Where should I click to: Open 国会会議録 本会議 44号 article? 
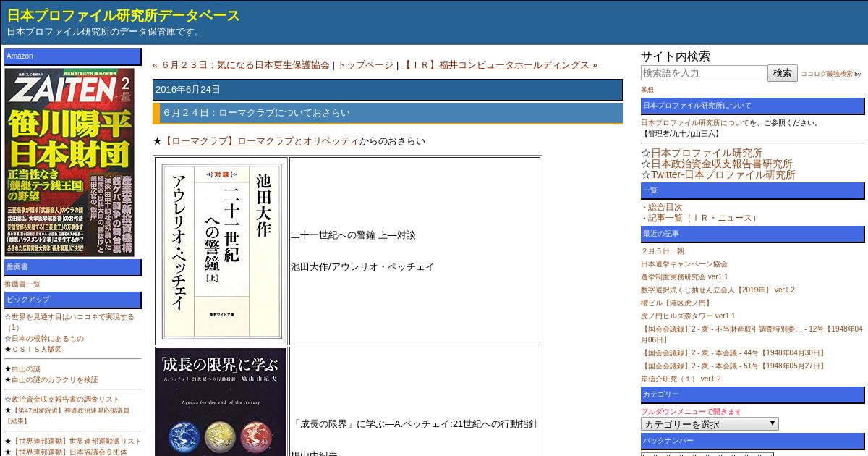tap(733, 353)
